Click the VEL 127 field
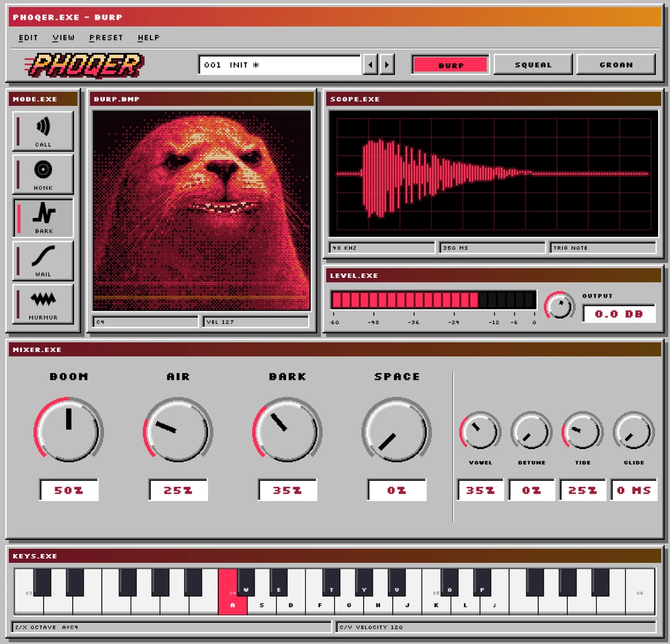 (256, 322)
